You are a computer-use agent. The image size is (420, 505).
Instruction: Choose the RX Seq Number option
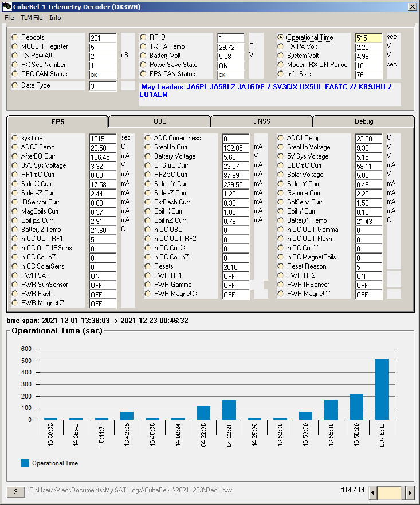click(x=15, y=65)
